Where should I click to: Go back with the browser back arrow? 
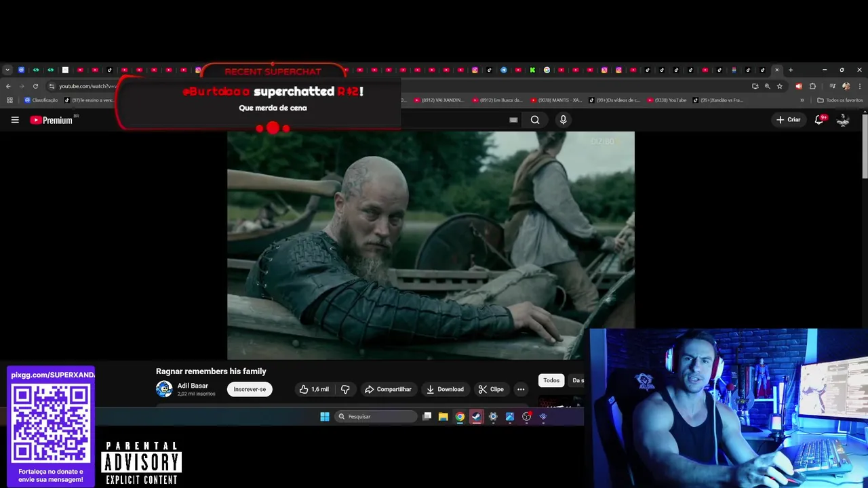point(8,86)
